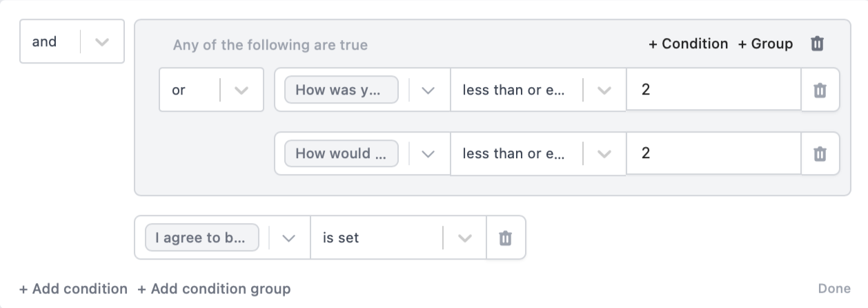Focus value field of 'How would ...' row
Image resolution: width=868 pixels, height=308 pixels.
[x=713, y=154]
